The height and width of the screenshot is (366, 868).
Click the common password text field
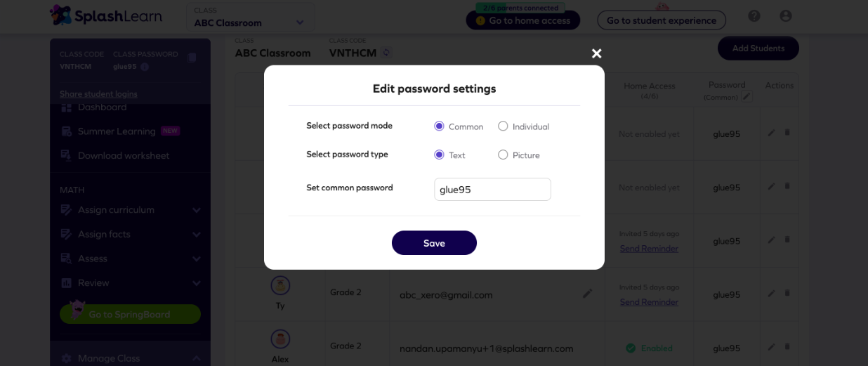492,189
